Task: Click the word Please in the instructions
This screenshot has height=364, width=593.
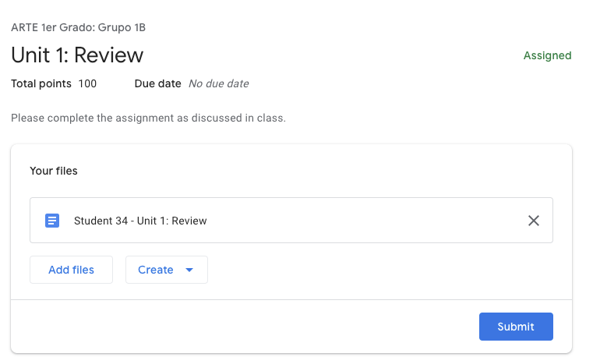Action: [27, 119]
